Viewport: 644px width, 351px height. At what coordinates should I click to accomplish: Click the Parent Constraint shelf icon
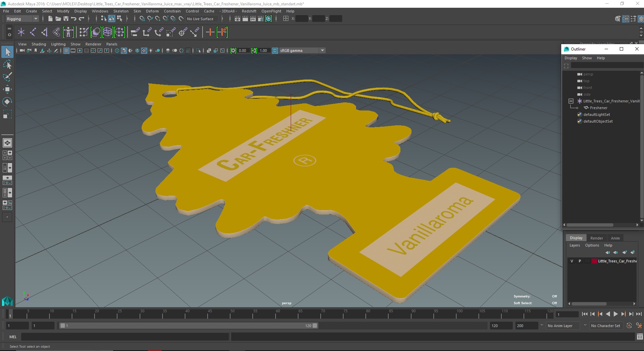(135, 32)
